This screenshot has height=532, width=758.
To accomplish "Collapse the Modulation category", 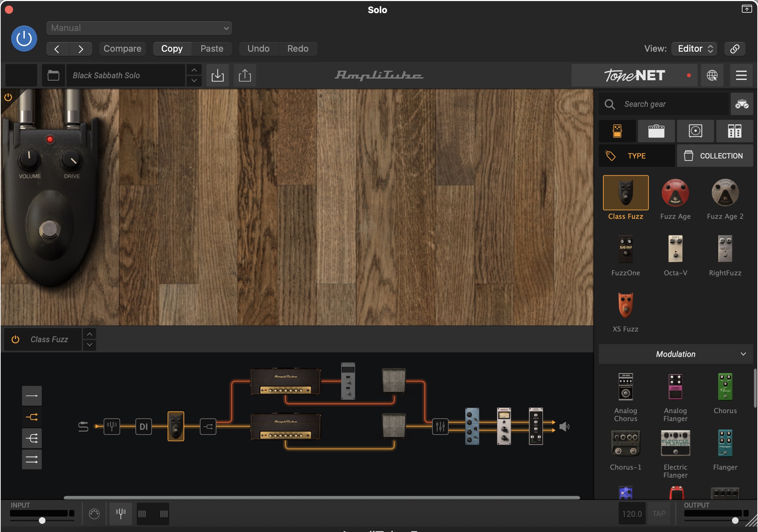I will tap(676, 354).
